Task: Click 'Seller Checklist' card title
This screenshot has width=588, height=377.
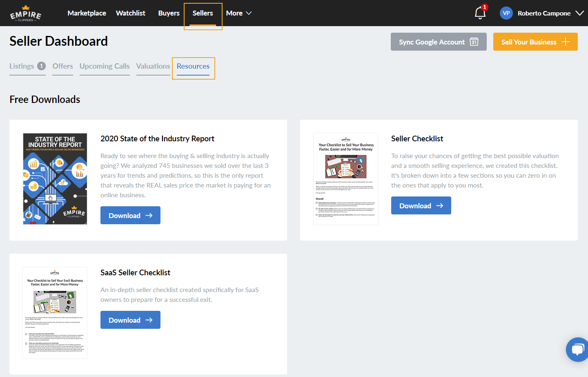Action: (x=417, y=138)
